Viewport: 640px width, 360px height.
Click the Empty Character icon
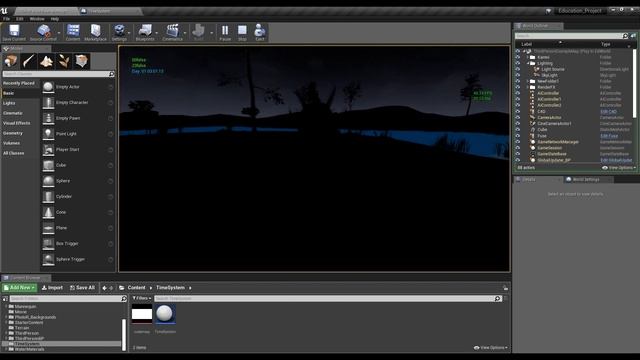pyautogui.click(x=48, y=102)
